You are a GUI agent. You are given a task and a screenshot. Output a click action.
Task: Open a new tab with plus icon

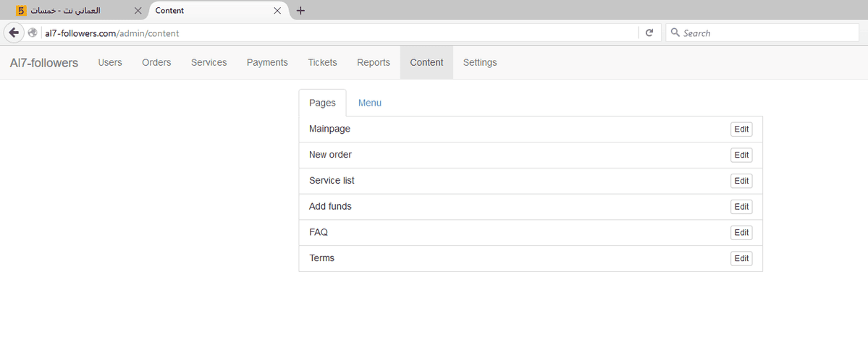(x=300, y=11)
